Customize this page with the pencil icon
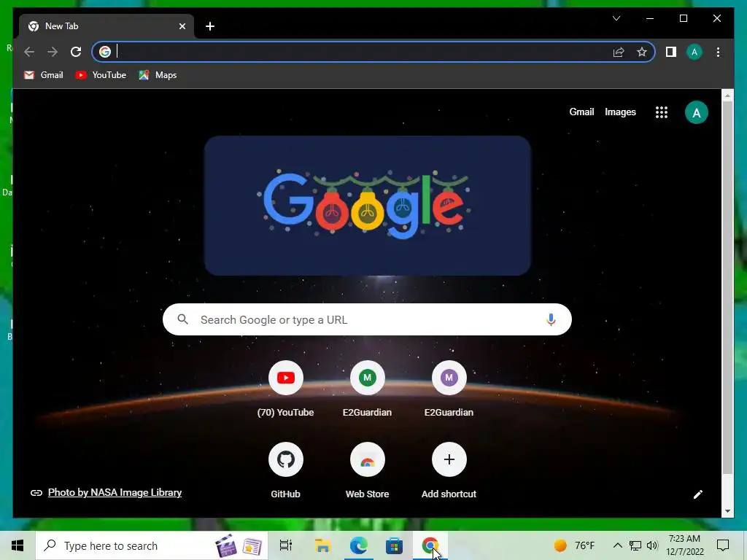Viewport: 747px width, 560px height. (x=697, y=494)
